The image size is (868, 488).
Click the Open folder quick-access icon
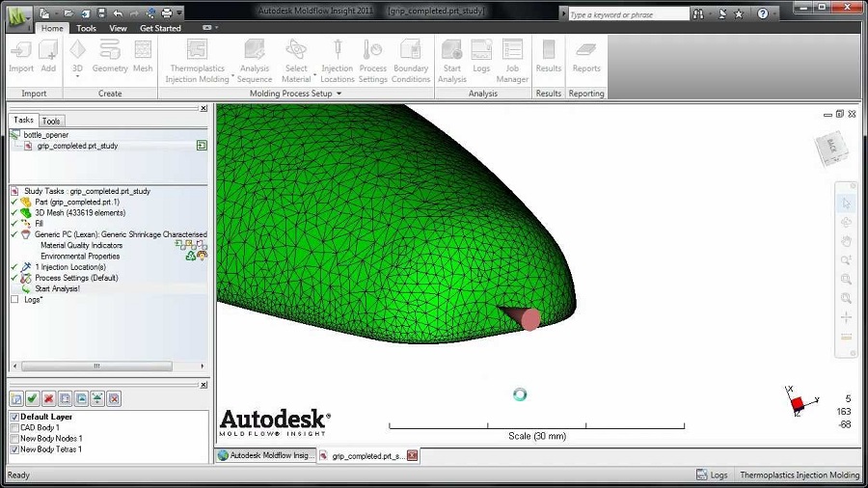click(68, 14)
